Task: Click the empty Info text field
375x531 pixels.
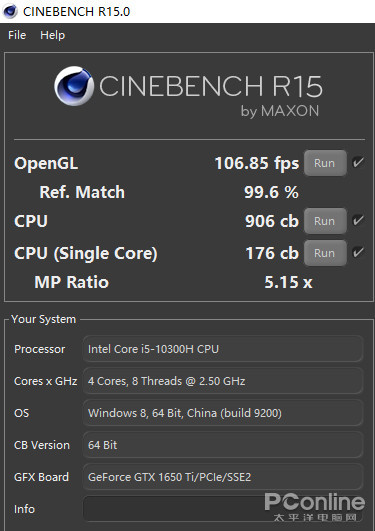Action: click(x=223, y=509)
